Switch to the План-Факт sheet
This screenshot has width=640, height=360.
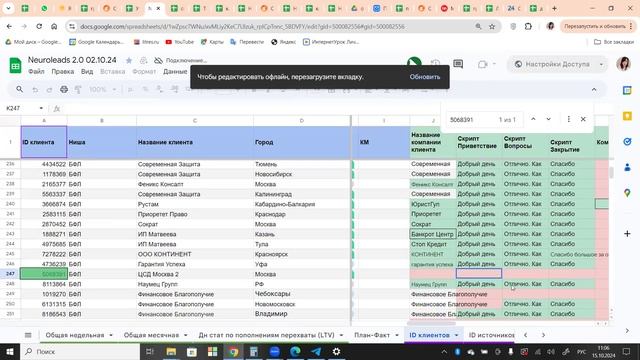[372, 335]
